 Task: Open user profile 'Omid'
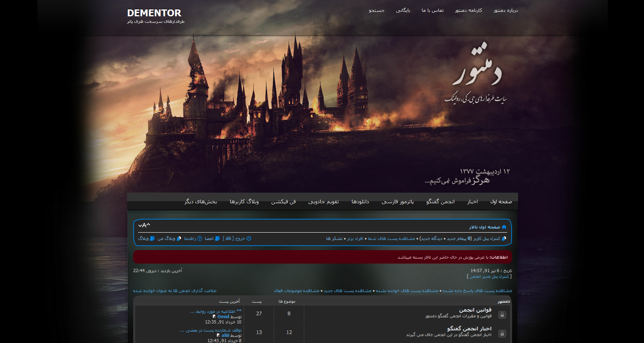(x=223, y=317)
